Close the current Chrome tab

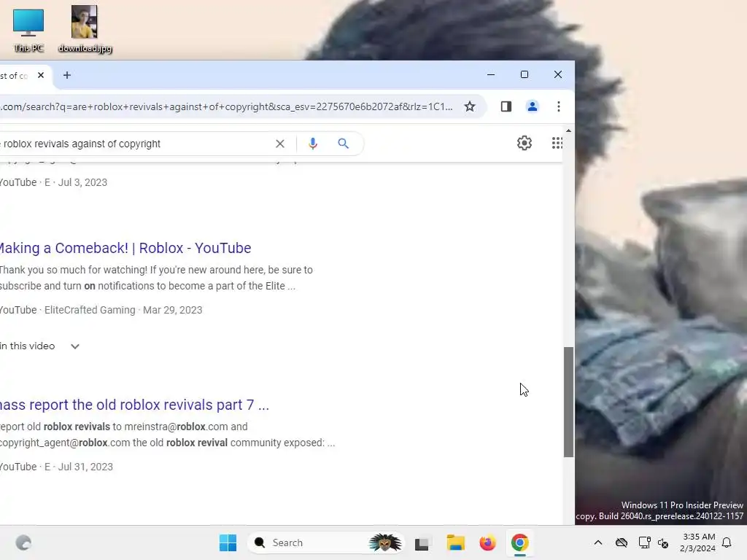41,75
